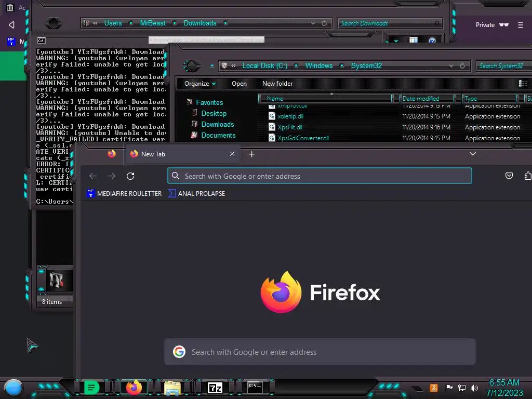Create New folder in System32 window
The image size is (532, 399).
tap(277, 84)
